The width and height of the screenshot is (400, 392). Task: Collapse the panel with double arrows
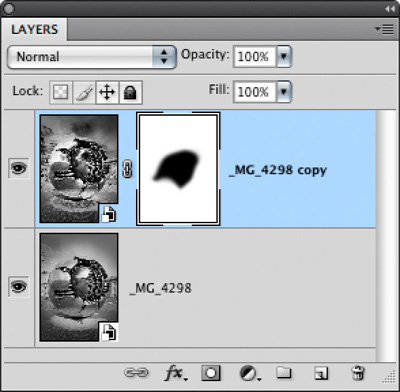(x=389, y=9)
